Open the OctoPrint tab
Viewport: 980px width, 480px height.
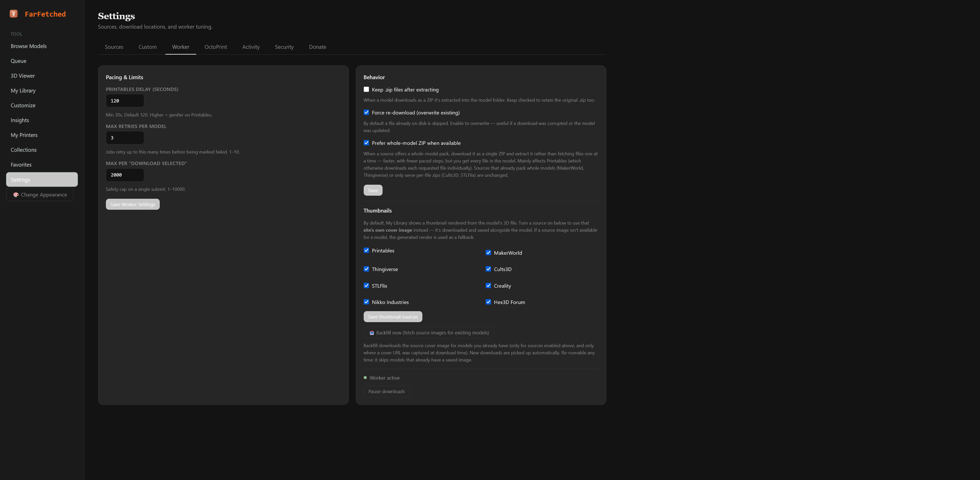(x=216, y=47)
